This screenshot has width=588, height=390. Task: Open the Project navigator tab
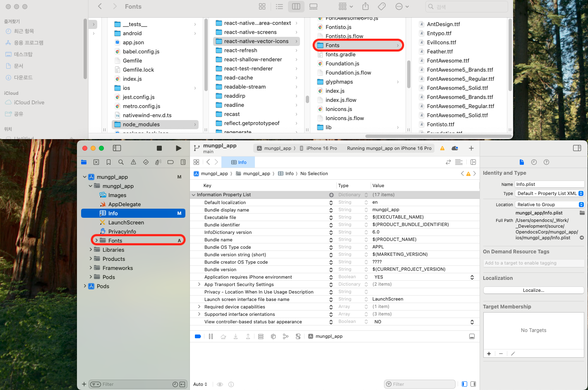pos(84,162)
